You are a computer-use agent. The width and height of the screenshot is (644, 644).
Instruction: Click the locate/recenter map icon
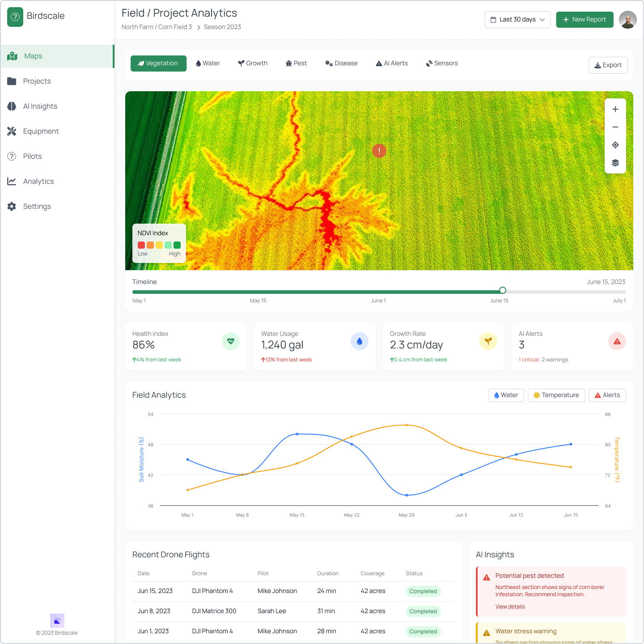pyautogui.click(x=615, y=145)
